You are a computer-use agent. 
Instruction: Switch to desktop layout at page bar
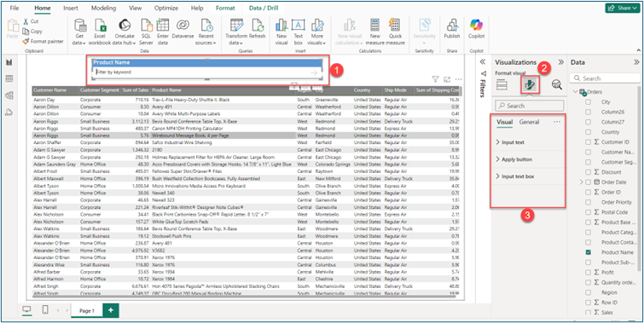tap(26, 310)
